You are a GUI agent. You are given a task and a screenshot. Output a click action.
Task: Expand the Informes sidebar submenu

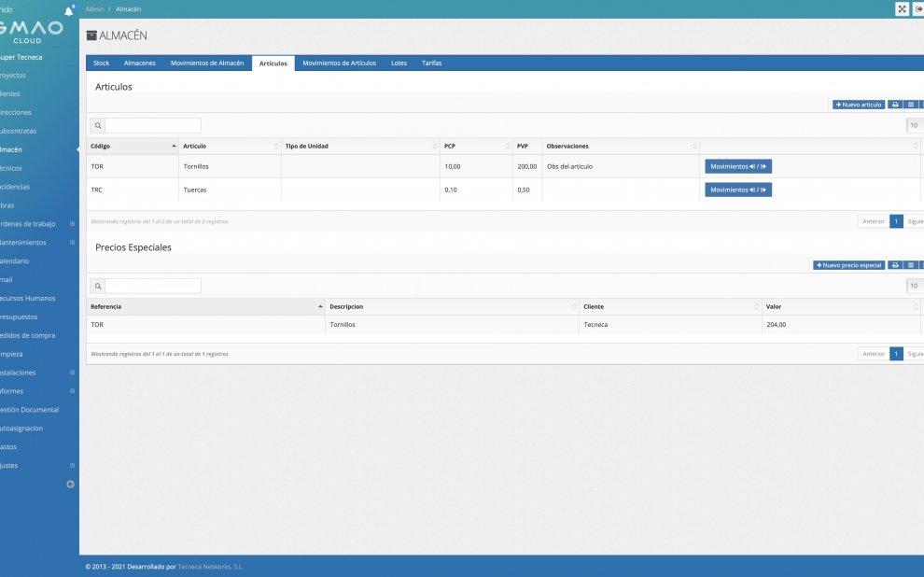coord(72,391)
